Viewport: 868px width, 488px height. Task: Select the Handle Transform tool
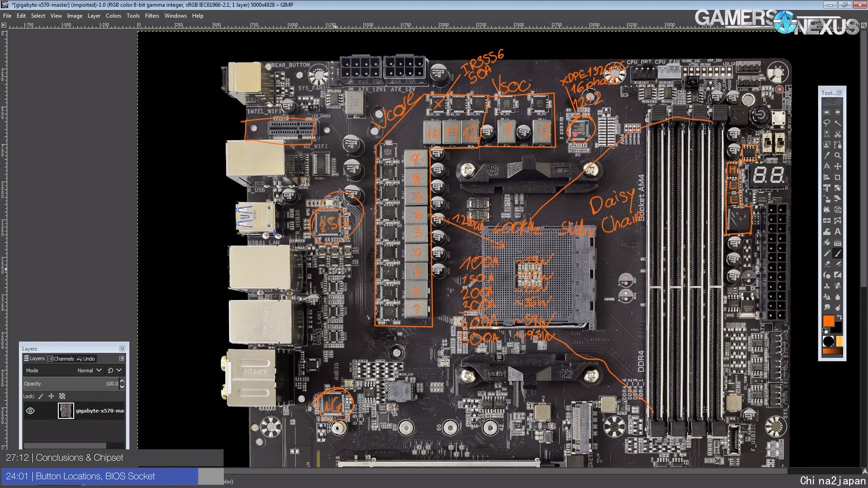(827, 209)
